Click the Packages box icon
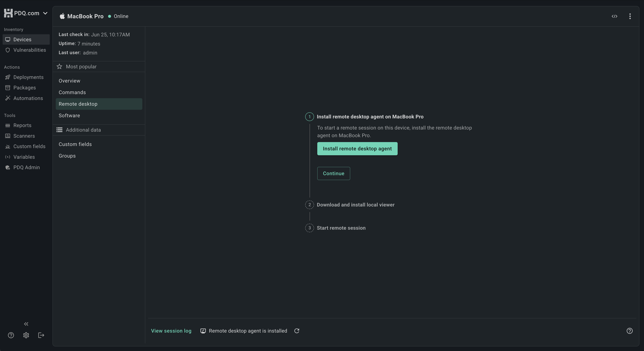644x351 pixels. tap(8, 88)
